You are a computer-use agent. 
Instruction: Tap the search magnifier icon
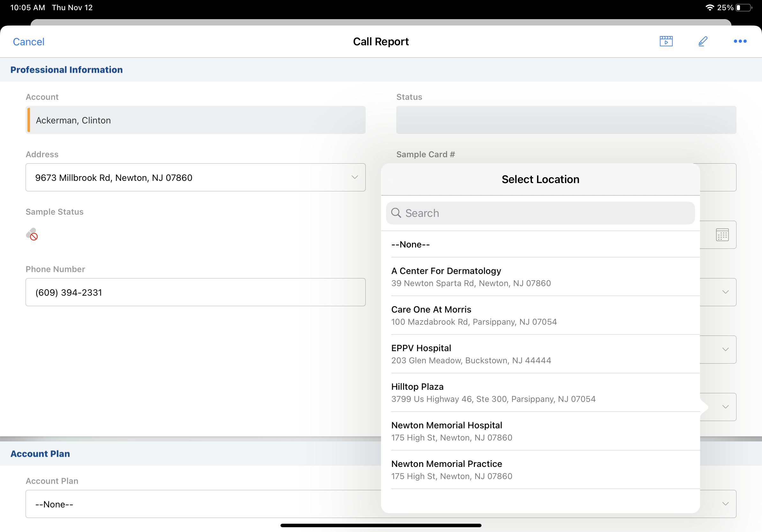pos(396,213)
